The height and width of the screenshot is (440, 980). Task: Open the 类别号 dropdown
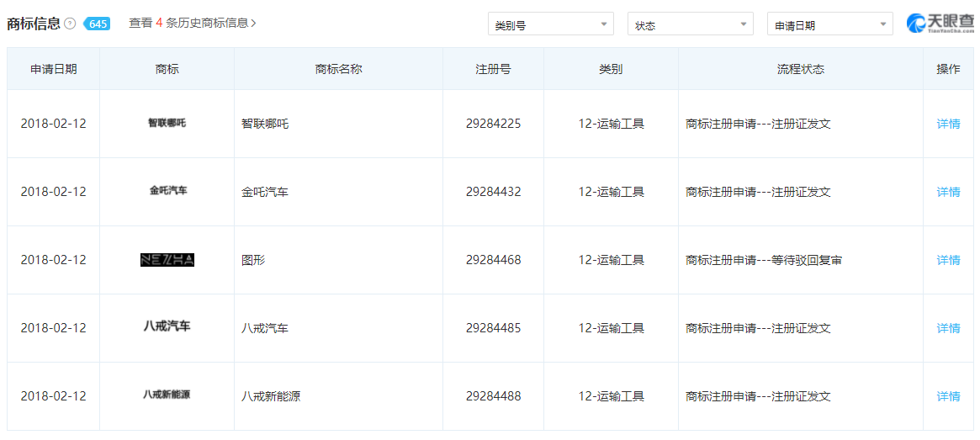550,24
